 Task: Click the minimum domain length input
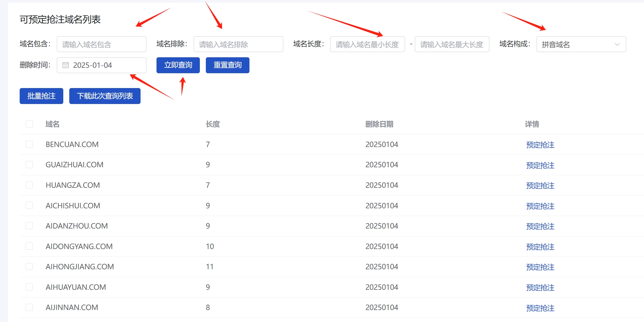click(x=367, y=44)
